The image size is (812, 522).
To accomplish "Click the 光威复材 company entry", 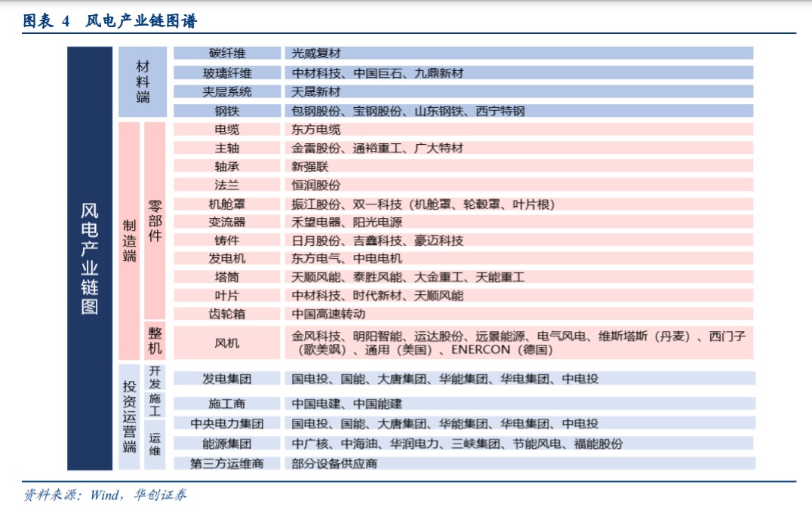I will pos(519,53).
